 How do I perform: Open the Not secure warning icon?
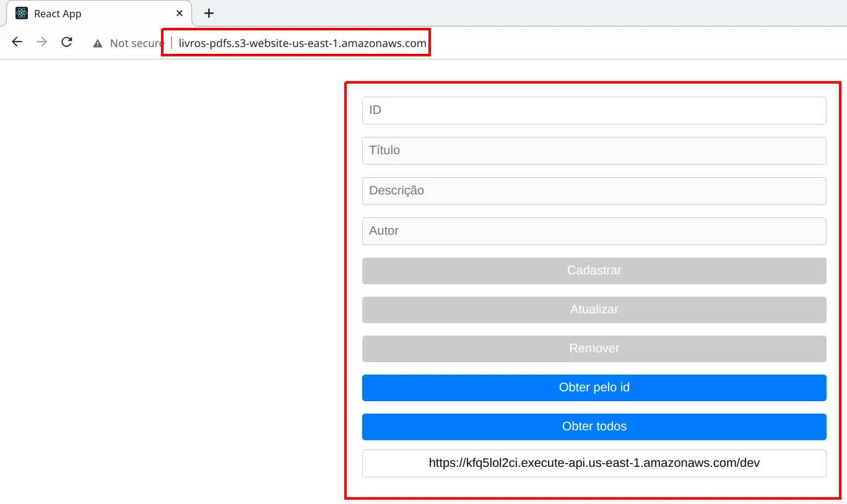(97, 43)
